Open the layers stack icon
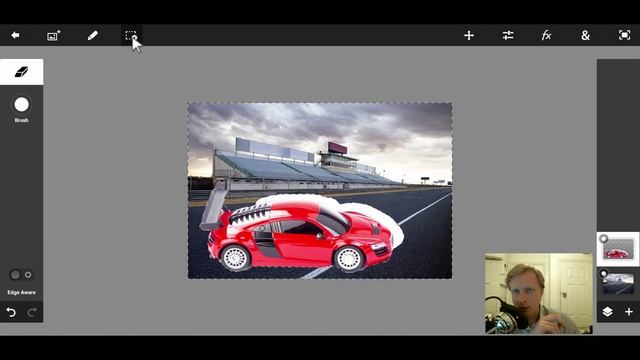The width and height of the screenshot is (640, 360). [607, 312]
